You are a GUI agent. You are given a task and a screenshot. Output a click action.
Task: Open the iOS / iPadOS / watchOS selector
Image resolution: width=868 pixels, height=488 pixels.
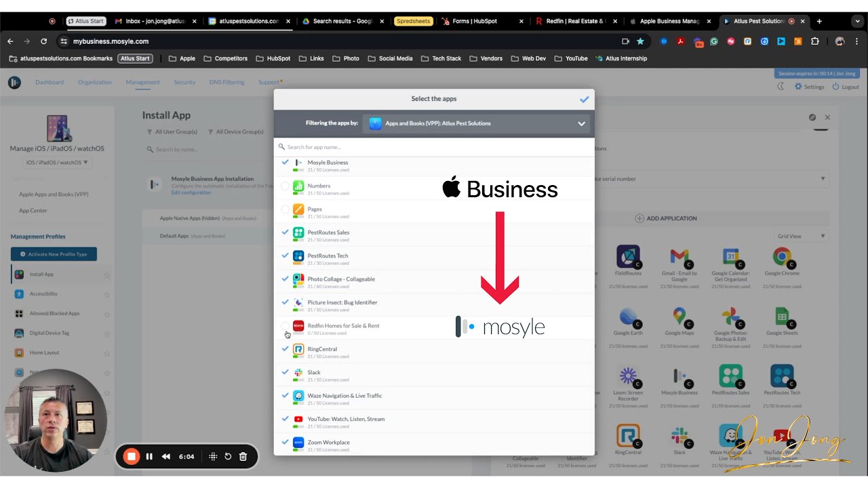tap(57, 163)
